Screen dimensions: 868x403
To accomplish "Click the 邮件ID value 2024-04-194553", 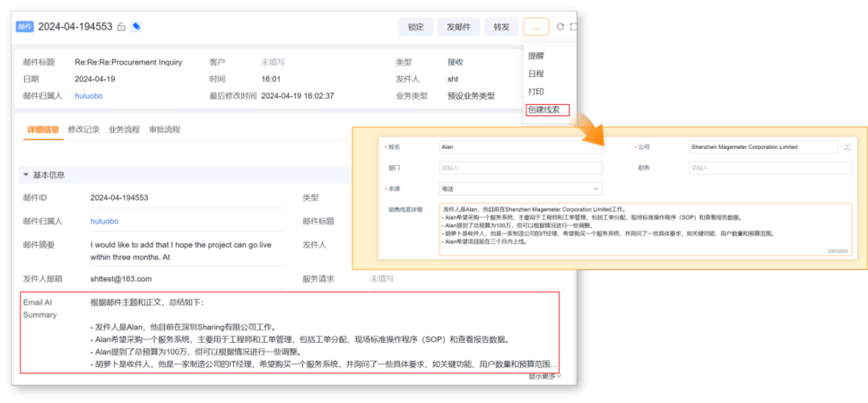I will coord(119,197).
